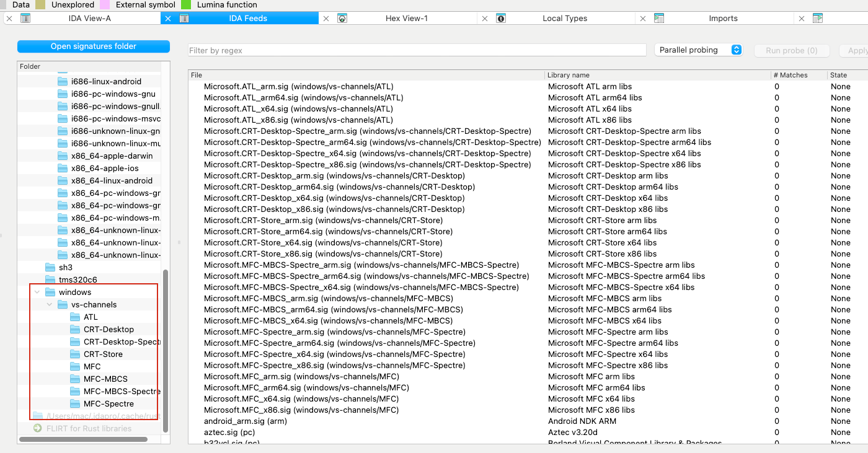Select the MFC folder
The width and height of the screenshot is (868, 453).
(x=92, y=366)
